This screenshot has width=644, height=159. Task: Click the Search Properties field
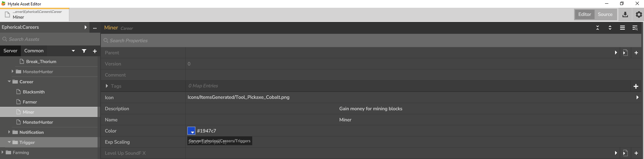pyautogui.click(x=371, y=40)
